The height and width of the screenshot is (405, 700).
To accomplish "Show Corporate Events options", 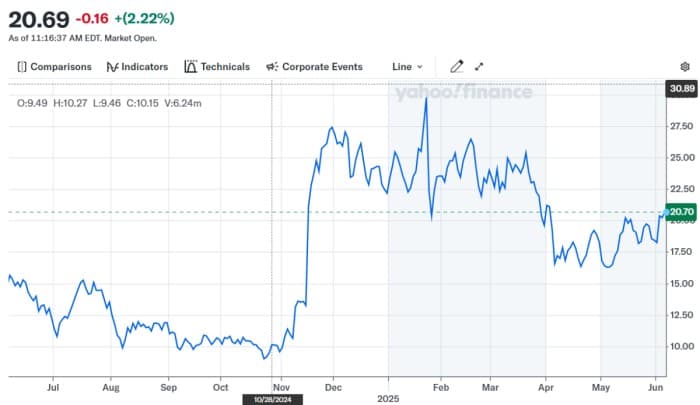I will [313, 67].
